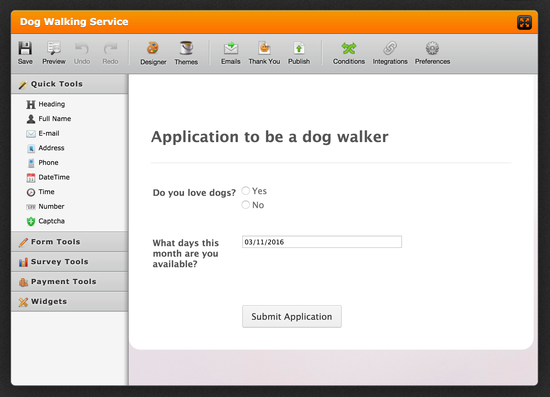Click the 'Dog Walking Service' form title
Image resolution: width=550 pixels, height=397 pixels.
coord(74,22)
